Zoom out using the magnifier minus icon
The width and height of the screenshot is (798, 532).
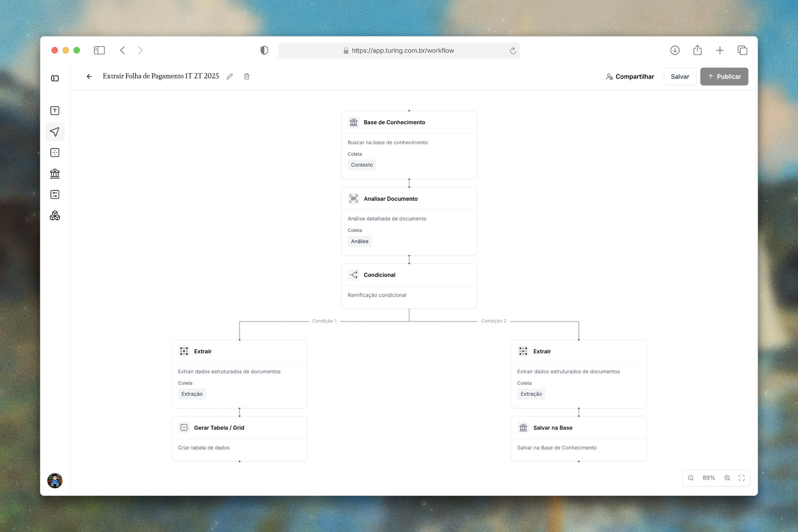tap(691, 478)
